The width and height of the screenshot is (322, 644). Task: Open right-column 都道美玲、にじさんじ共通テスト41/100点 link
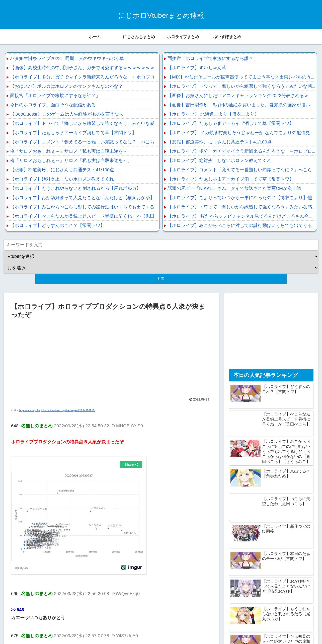[219, 142]
